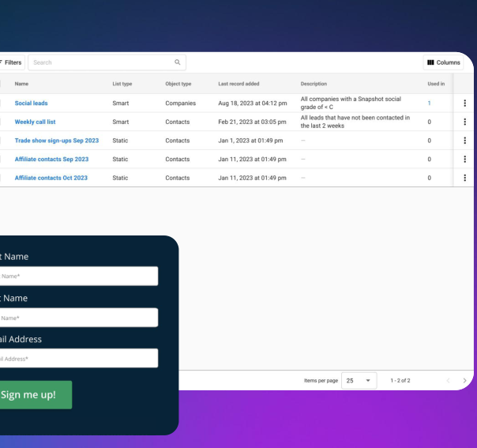Open the Columns chooser button
The height and width of the screenshot is (448, 477).
click(x=443, y=62)
